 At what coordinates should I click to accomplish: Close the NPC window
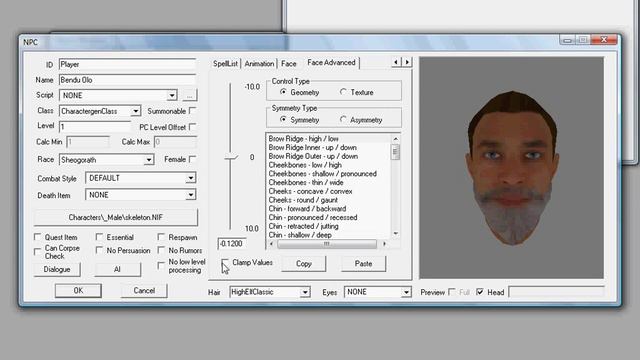pos(604,40)
